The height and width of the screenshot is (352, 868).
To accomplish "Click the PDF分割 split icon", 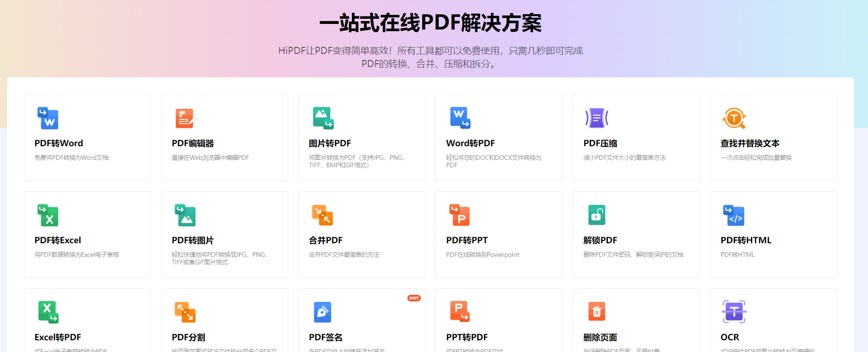I will click(185, 312).
